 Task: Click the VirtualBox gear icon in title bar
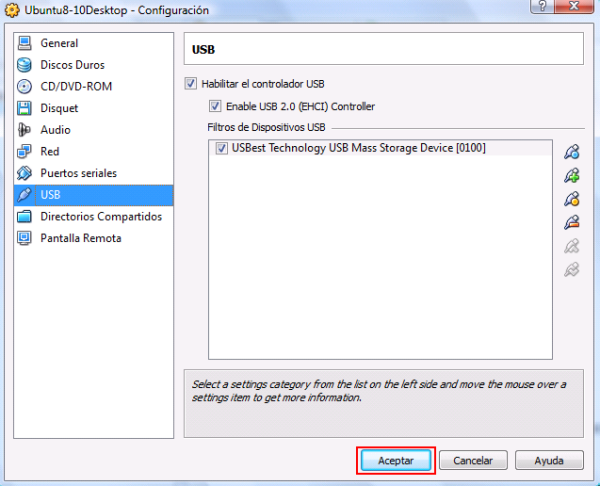coord(10,10)
